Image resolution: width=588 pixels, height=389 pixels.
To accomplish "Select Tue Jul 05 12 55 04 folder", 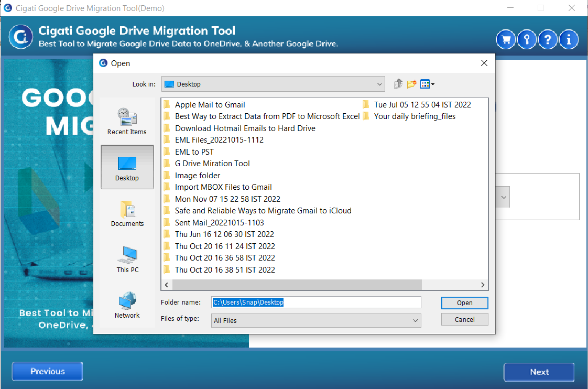I will coord(417,105).
